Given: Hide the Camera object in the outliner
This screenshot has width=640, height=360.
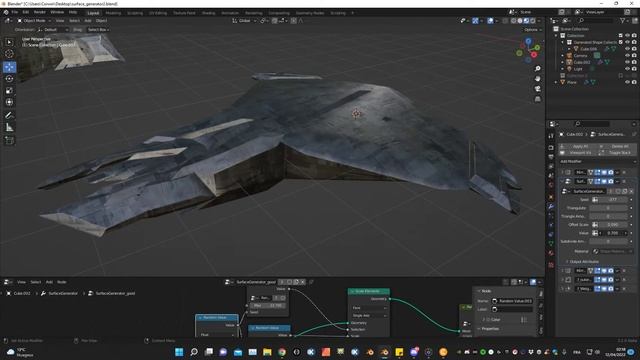Looking at the screenshot, I should click(x=627, y=56).
